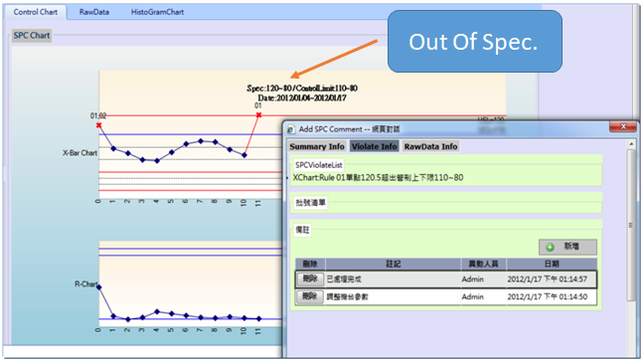Select the Admin row dated 01:14:57
Viewport: 644px width, 361px height.
point(446,279)
